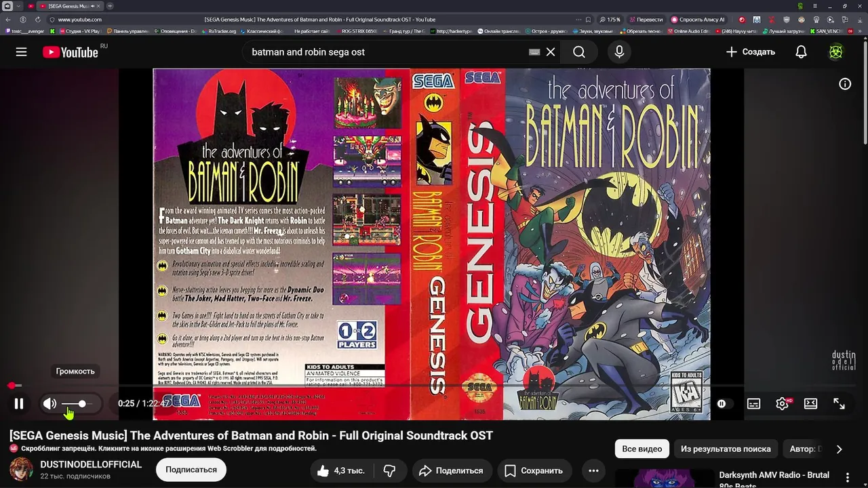Share the video via Поделиться
Image resolution: width=868 pixels, height=488 pixels.
[451, 470]
